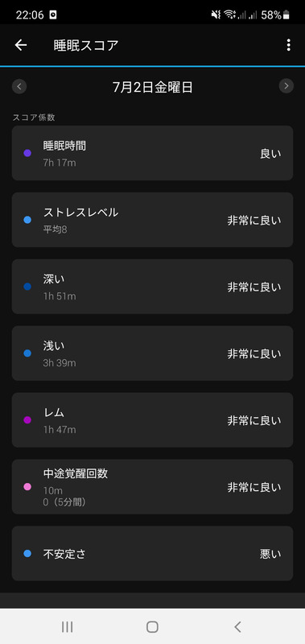Tap the Android back navigation button
The height and width of the screenshot is (644, 305).
coord(237,626)
